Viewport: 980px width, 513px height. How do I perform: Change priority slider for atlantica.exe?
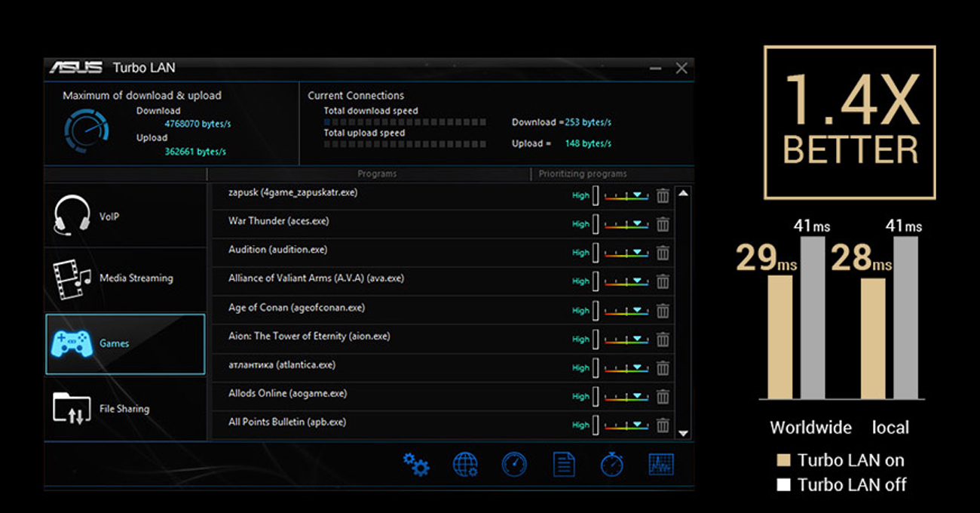(x=626, y=367)
